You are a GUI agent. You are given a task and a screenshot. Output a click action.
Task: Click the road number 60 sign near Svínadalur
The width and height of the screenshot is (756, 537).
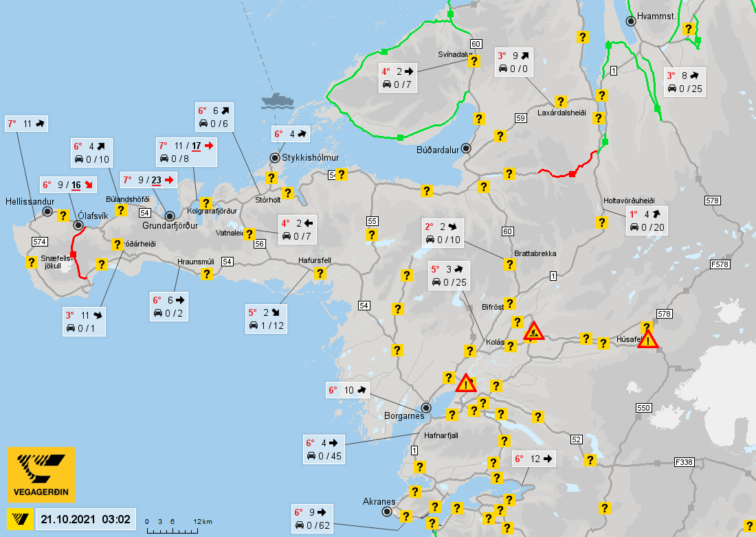tap(476, 44)
